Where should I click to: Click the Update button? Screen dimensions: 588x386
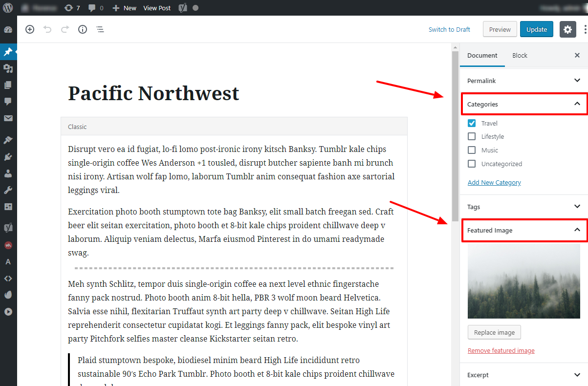coord(537,29)
